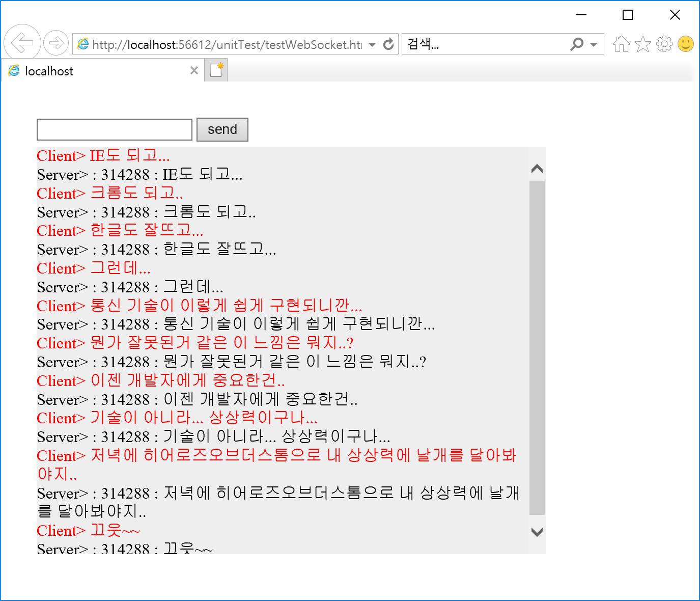This screenshot has width=700, height=601.
Task: Click "Server> : 314288 : IE도 되고..."
Action: pyautogui.click(x=139, y=175)
